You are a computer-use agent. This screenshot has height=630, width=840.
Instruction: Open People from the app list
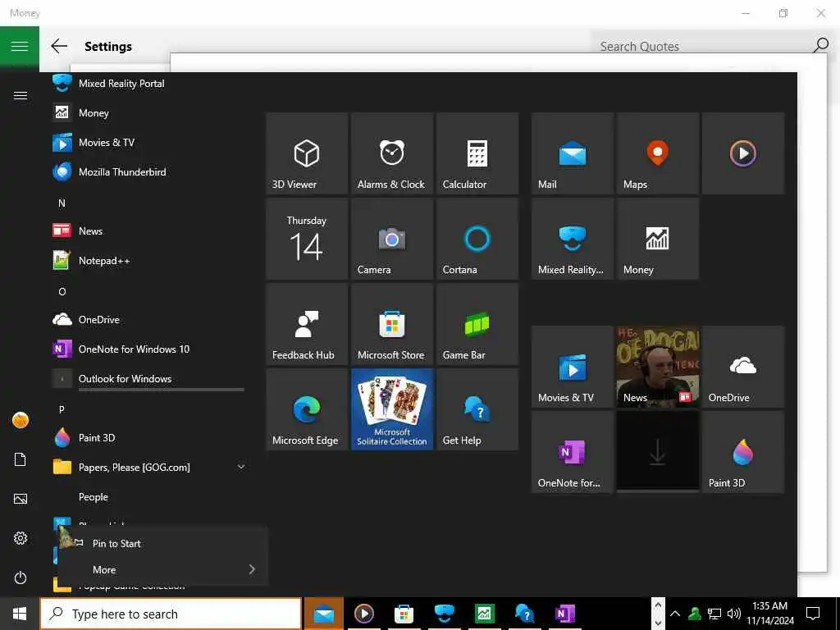[149, 497]
